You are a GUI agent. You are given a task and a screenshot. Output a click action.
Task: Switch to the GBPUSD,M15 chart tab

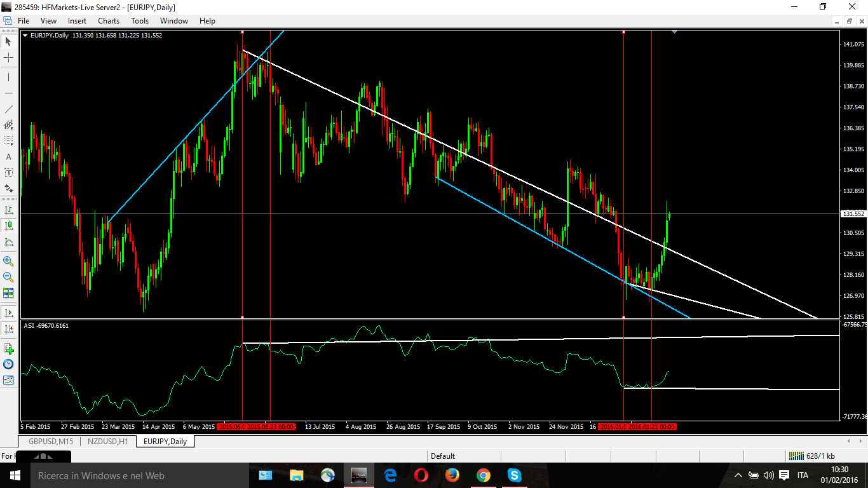click(x=51, y=441)
